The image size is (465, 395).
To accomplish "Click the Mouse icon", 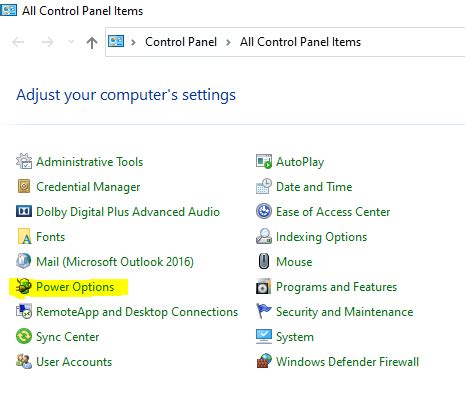I will pyautogui.click(x=264, y=261).
